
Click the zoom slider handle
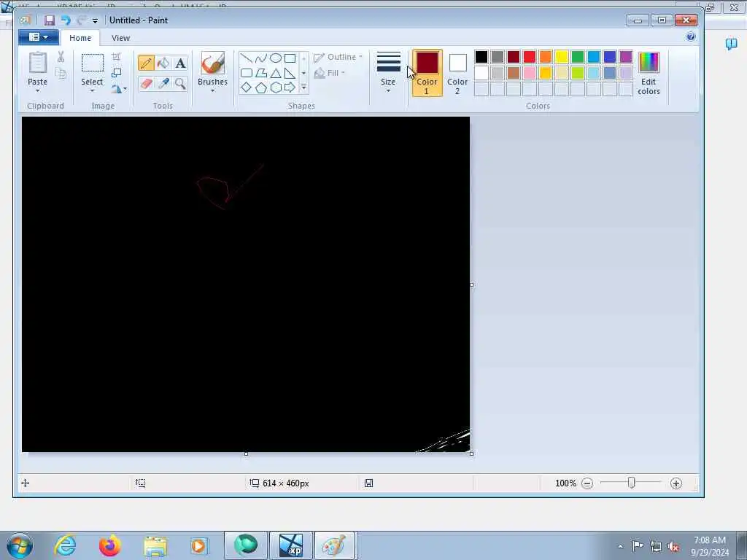(631, 483)
